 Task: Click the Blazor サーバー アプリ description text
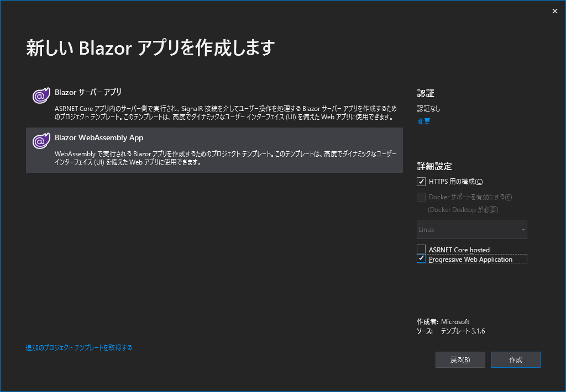(226, 113)
